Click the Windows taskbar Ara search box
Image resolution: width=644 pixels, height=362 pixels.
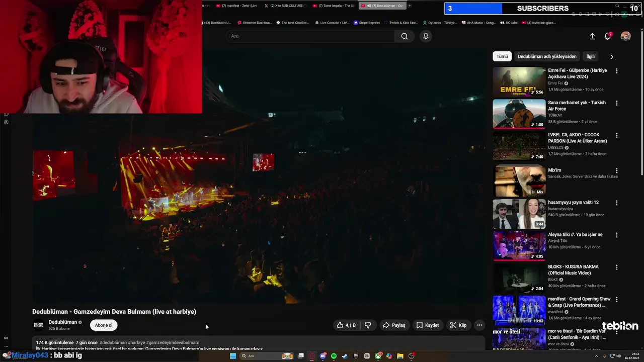click(267, 356)
